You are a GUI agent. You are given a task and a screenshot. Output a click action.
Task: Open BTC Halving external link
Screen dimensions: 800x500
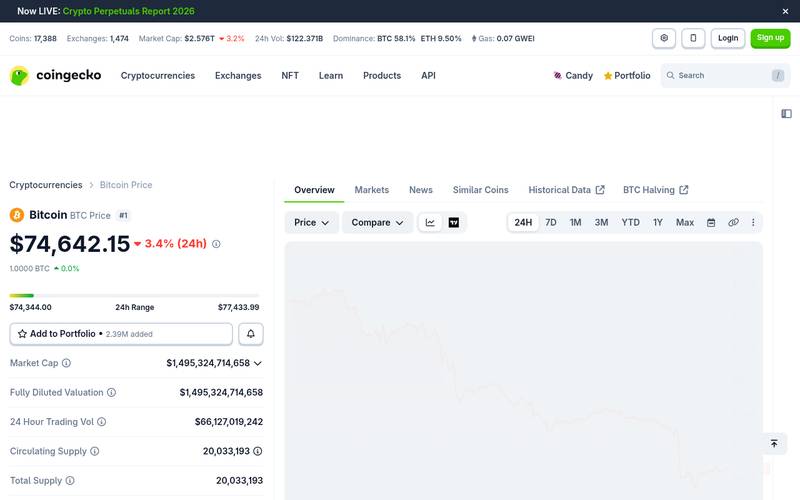[655, 190]
